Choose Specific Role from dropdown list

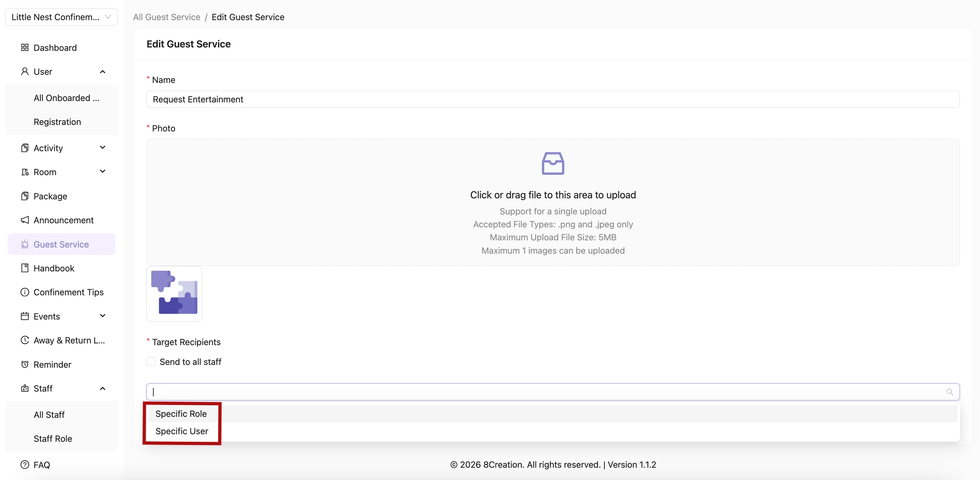click(181, 414)
